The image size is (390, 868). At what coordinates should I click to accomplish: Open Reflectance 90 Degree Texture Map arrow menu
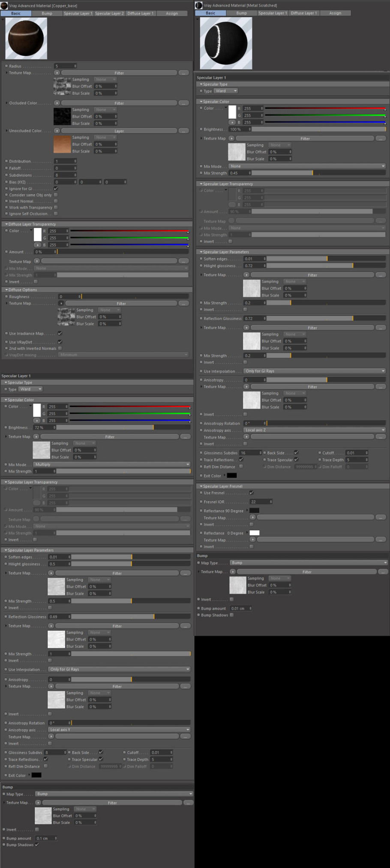click(x=252, y=517)
